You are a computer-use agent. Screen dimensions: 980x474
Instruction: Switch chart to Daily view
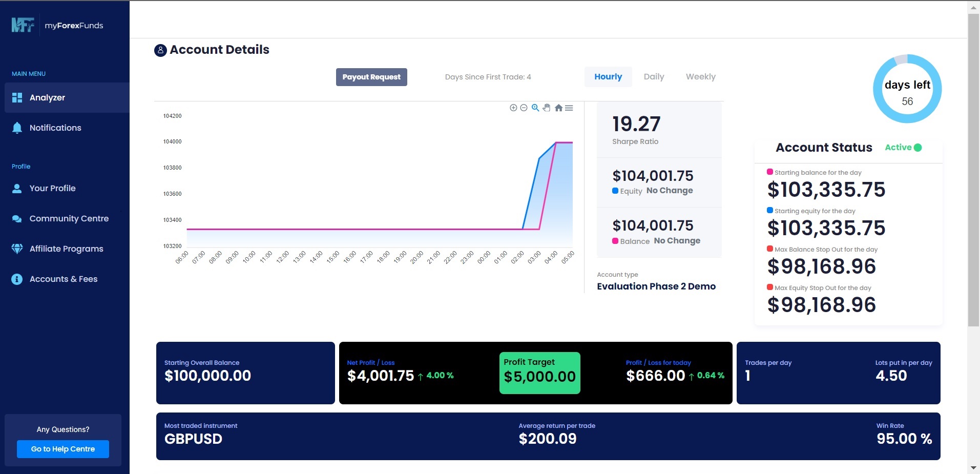click(x=654, y=77)
